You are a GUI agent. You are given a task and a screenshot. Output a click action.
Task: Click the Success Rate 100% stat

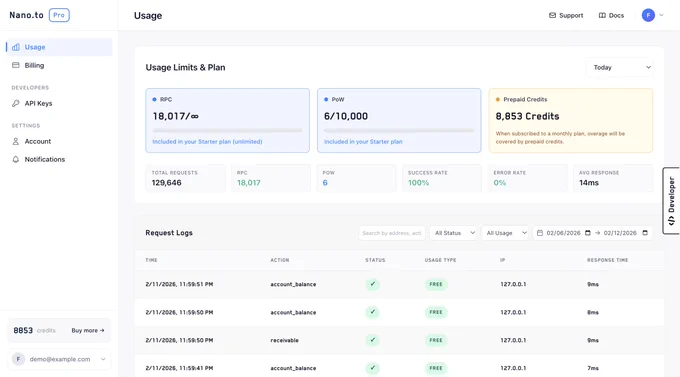point(441,178)
